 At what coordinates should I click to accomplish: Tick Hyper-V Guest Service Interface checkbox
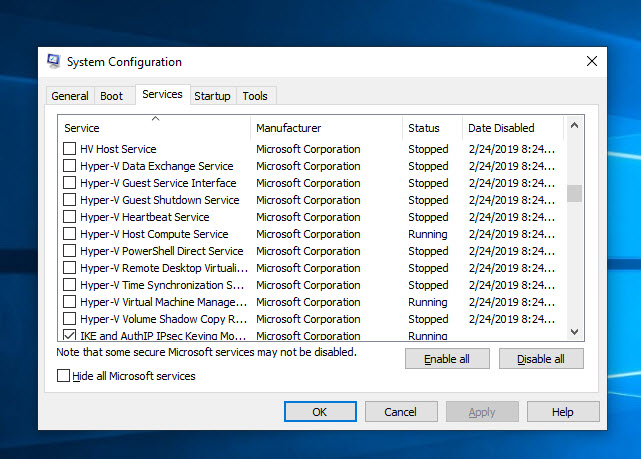(69, 183)
